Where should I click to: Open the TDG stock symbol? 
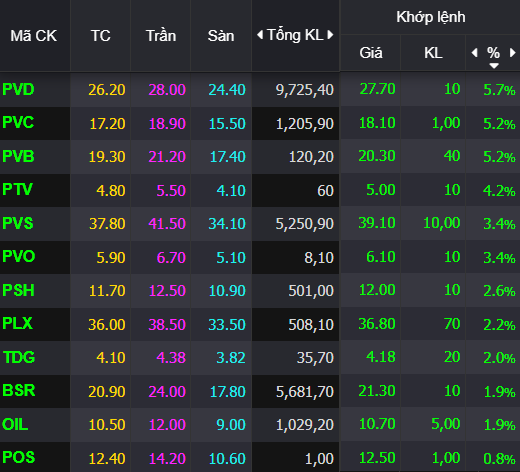(19, 357)
